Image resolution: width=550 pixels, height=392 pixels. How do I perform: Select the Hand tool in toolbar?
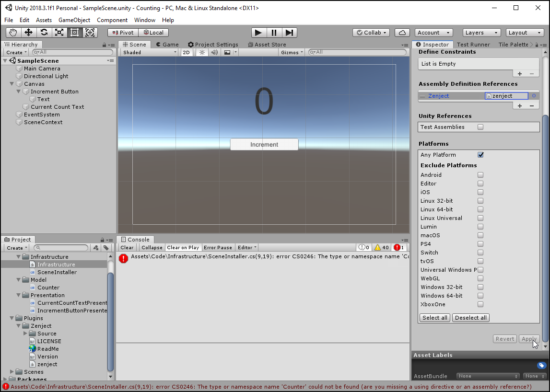[13, 33]
